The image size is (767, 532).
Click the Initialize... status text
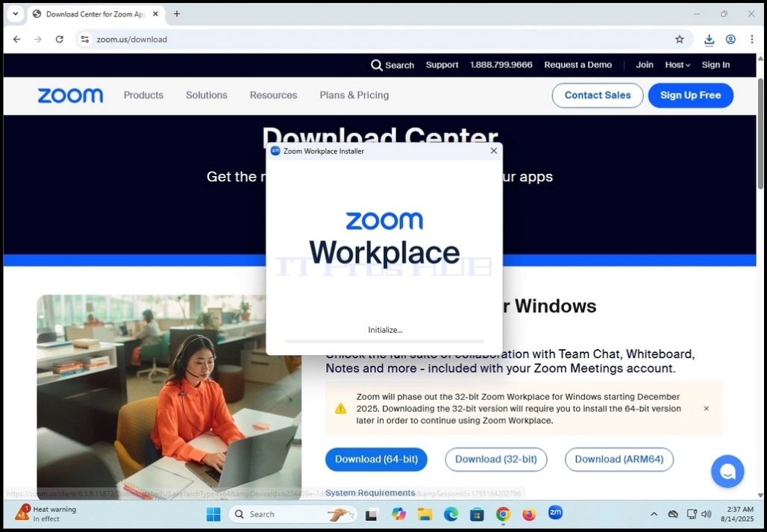pyautogui.click(x=385, y=330)
